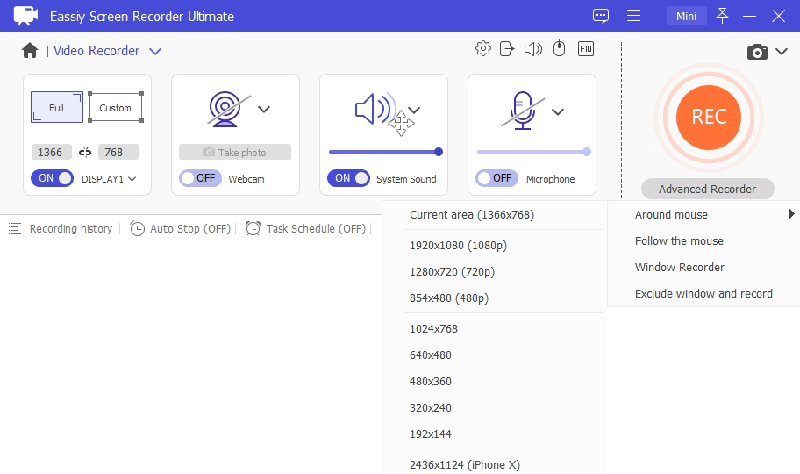Click the aspect ratio lock link icon

click(85, 152)
